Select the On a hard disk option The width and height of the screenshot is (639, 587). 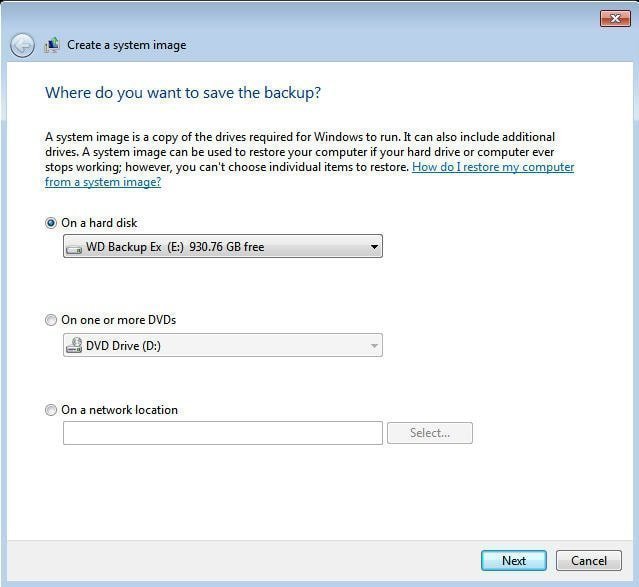(51, 223)
